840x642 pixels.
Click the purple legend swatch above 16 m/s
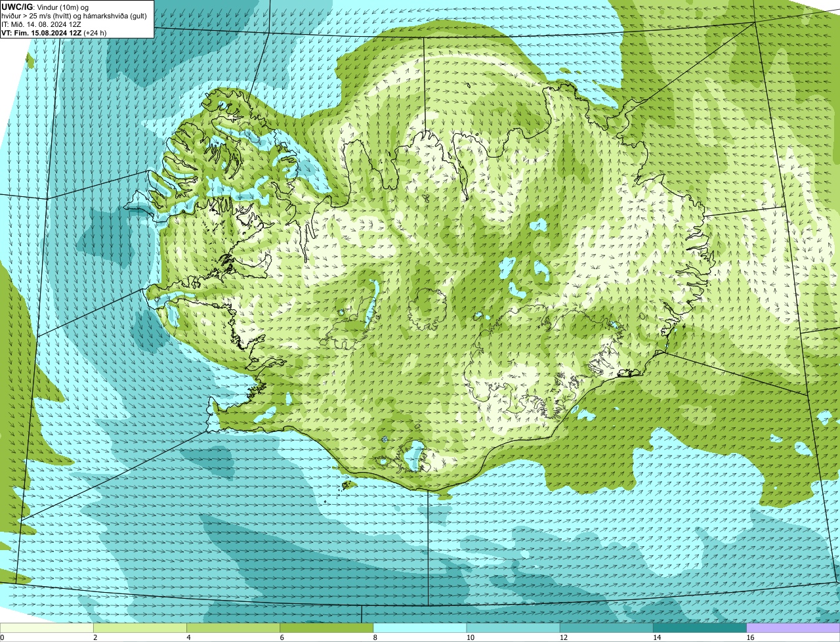coord(793,628)
